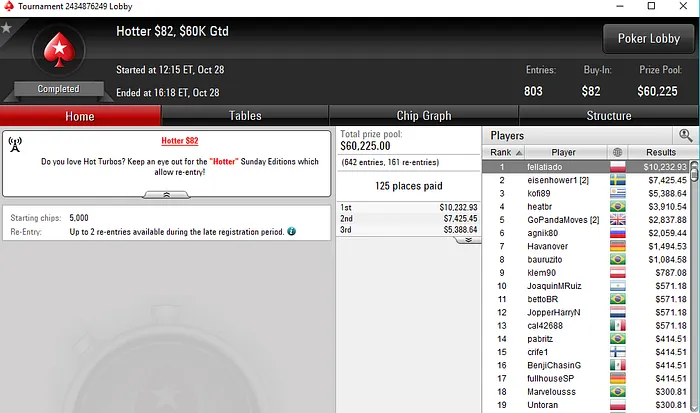The height and width of the screenshot is (413, 700).
Task: Go to the Poker Lobby button
Action: click(x=649, y=39)
